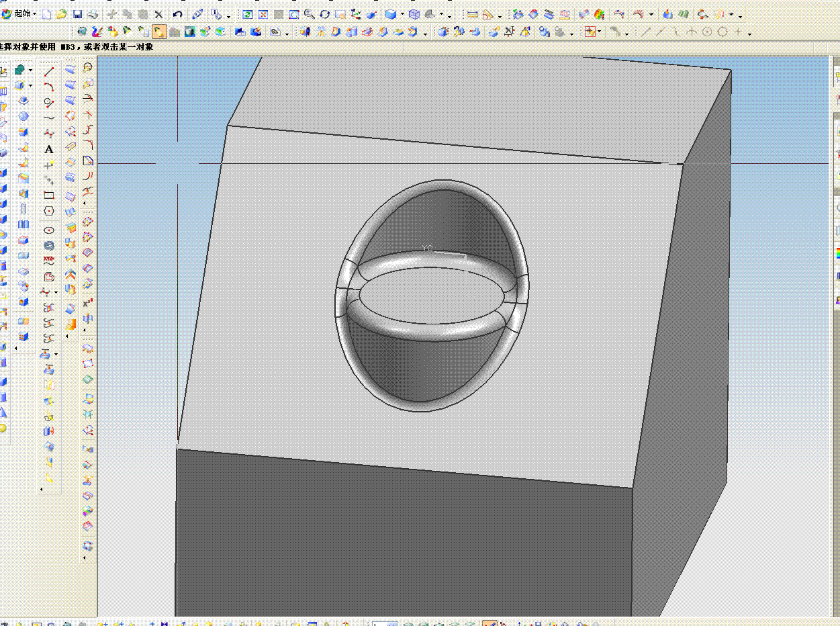The height and width of the screenshot is (626, 840).
Task: Fit the view to the window
Action: pos(293,14)
